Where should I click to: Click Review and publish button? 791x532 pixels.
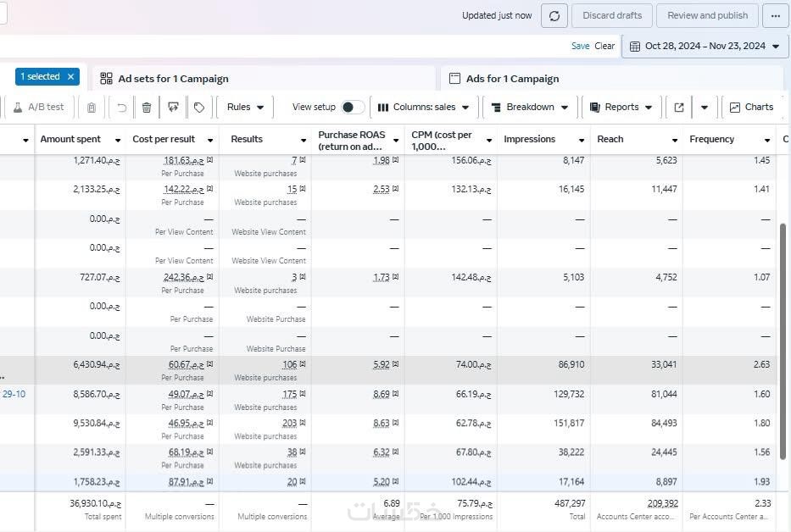click(707, 15)
